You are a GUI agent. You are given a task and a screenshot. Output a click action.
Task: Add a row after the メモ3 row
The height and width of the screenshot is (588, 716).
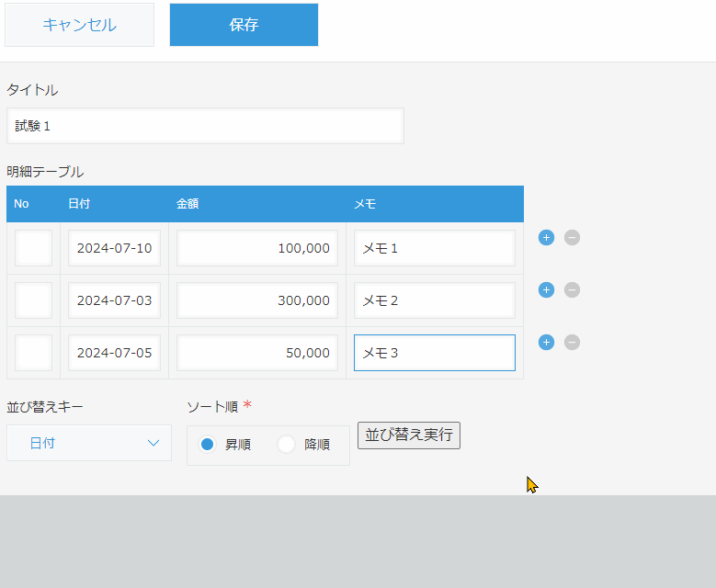(546, 343)
